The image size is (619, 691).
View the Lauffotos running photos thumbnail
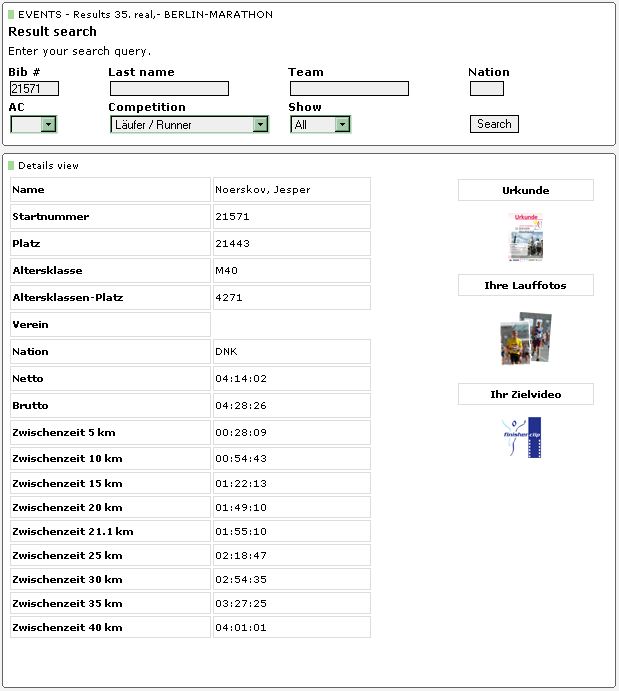(526, 338)
